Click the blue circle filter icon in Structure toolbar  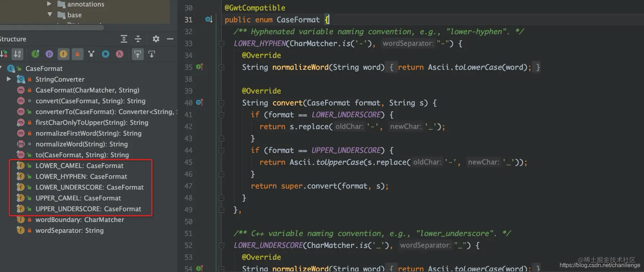click(105, 54)
